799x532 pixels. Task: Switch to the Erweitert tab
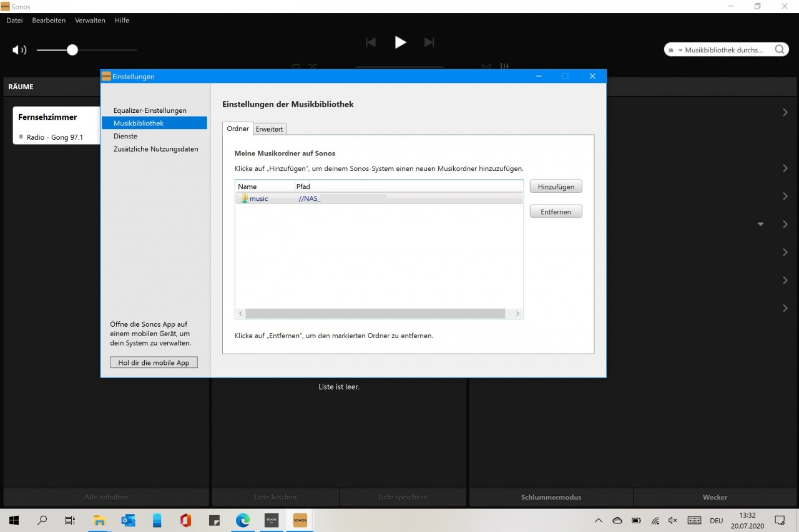[x=270, y=129]
